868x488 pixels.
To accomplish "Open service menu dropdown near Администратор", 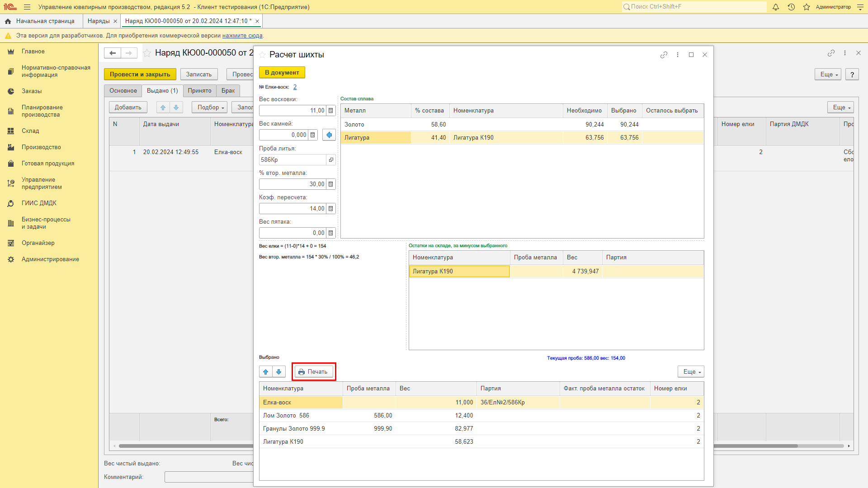I will (x=860, y=7).
